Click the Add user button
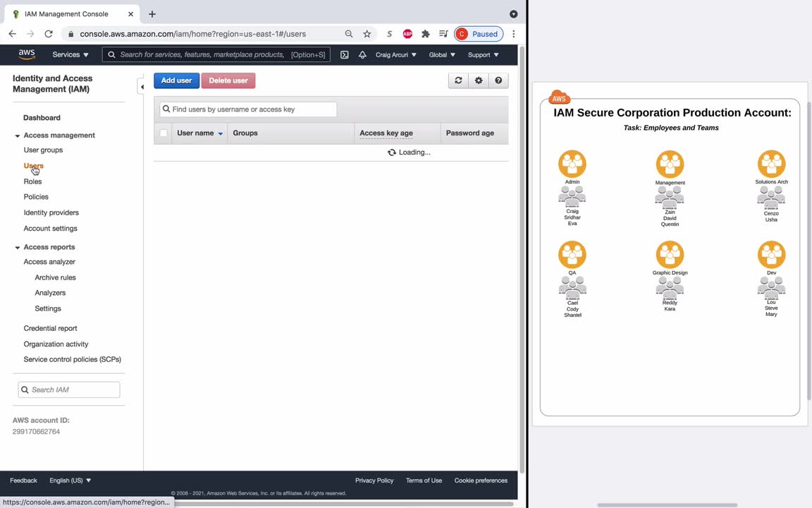Screen dimensions: 812x508 pos(176,80)
